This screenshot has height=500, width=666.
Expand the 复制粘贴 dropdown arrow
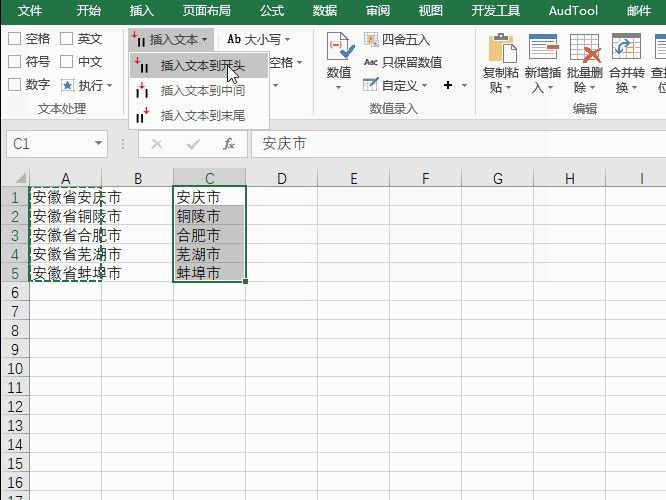coord(508,88)
